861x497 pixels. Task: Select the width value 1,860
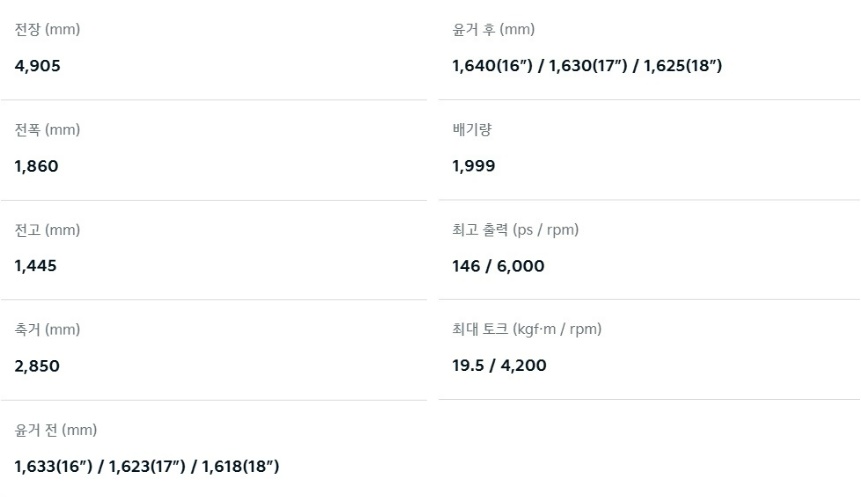click(x=36, y=166)
